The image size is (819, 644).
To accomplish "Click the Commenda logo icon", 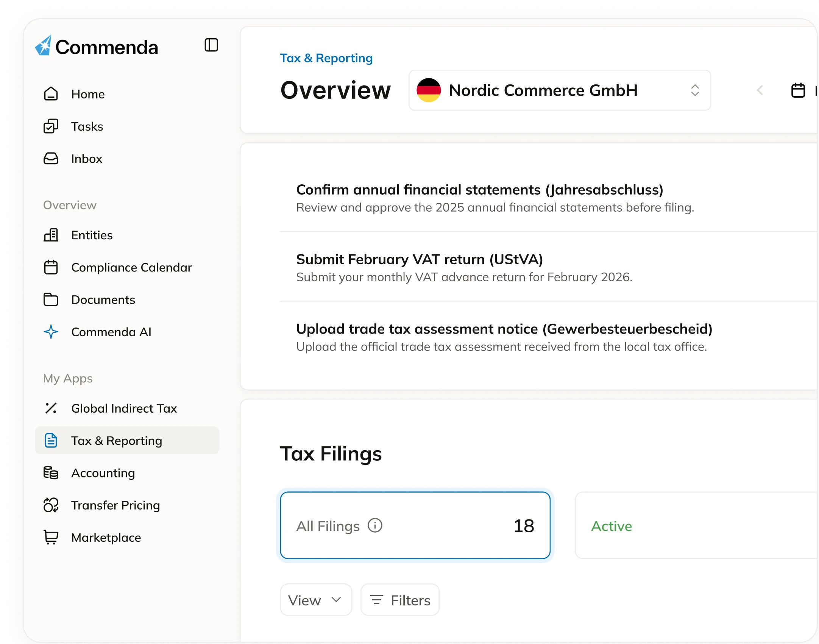I will click(44, 46).
